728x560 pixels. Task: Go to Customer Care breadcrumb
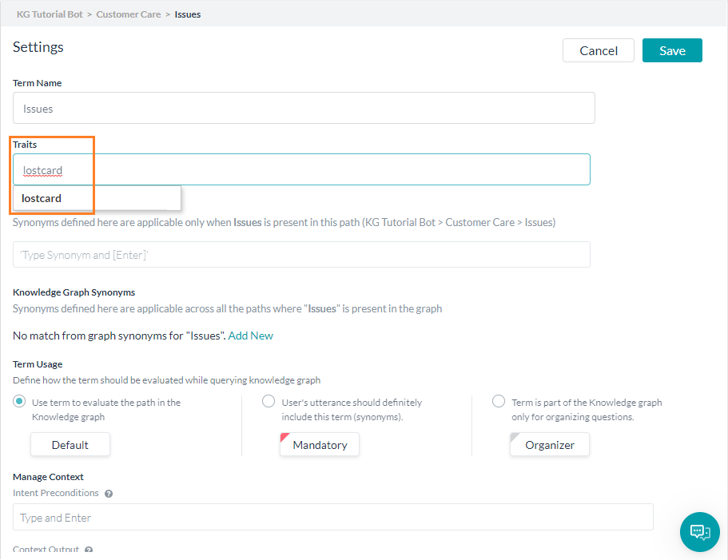click(129, 14)
